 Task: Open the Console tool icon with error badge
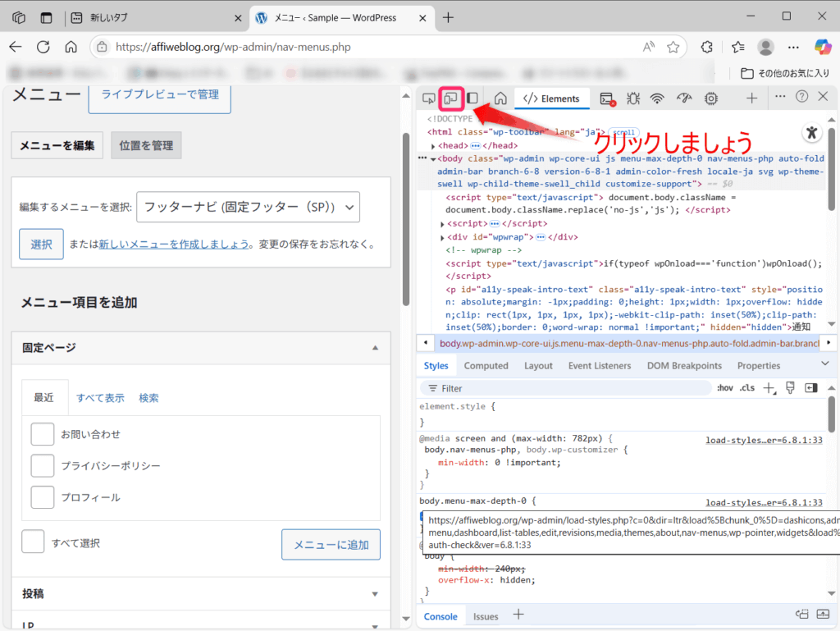tap(608, 99)
